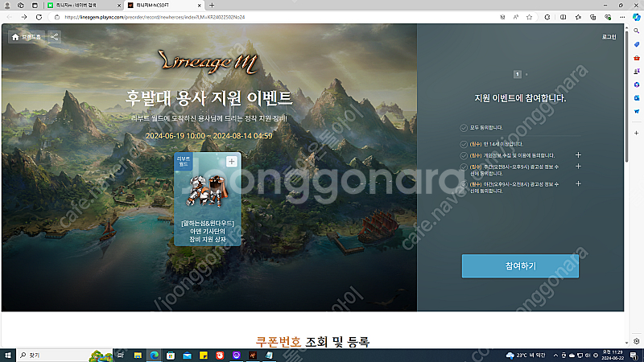Click the login link on the page
The image size is (644, 362).
click(x=609, y=37)
